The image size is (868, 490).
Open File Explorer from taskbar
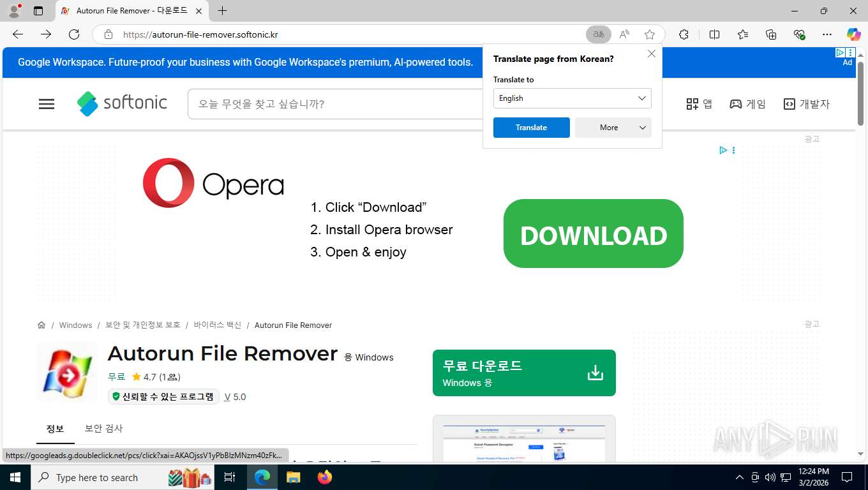pyautogui.click(x=293, y=477)
